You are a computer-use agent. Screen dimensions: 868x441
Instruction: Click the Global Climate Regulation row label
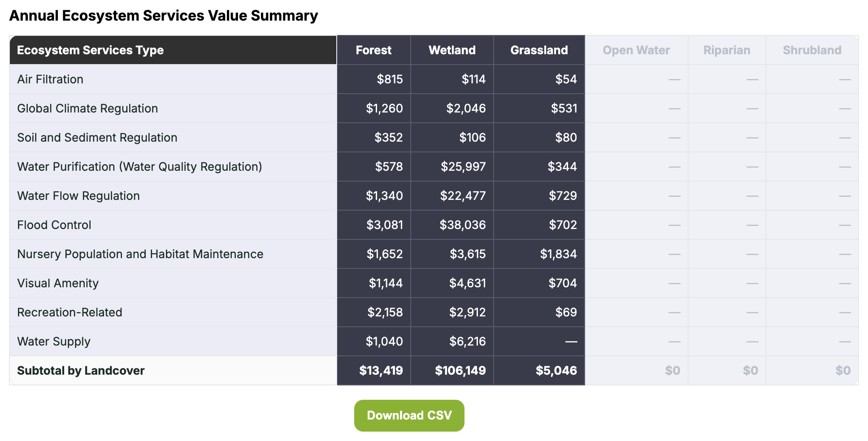[87, 108]
